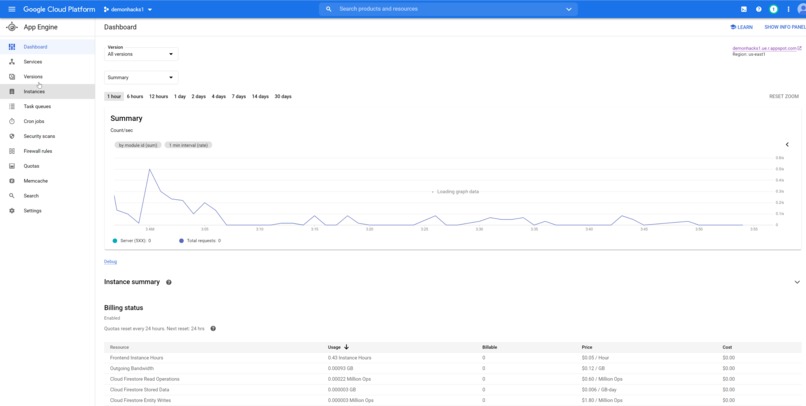
Task: Click the 'by module id (sum)' chip
Action: pyautogui.click(x=138, y=145)
